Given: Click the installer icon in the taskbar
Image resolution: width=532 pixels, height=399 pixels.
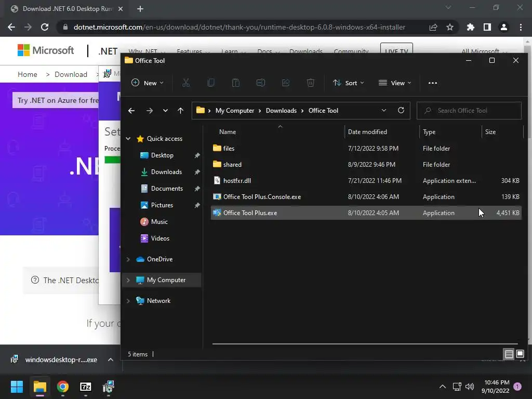Looking at the screenshot, I should pyautogui.click(x=109, y=387).
